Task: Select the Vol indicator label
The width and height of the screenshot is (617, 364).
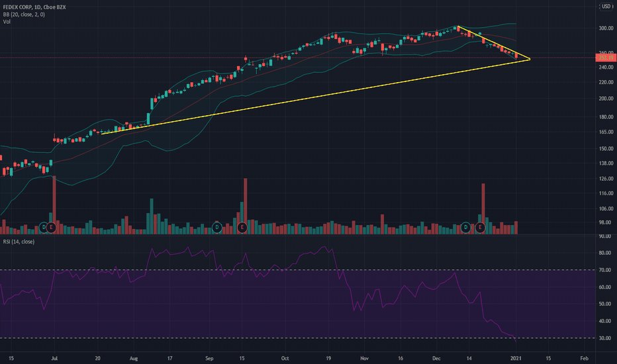Action: (7, 22)
